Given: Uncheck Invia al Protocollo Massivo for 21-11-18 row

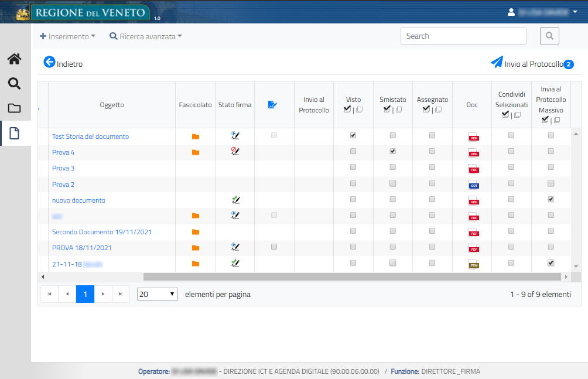Looking at the screenshot, I should click(x=551, y=263).
